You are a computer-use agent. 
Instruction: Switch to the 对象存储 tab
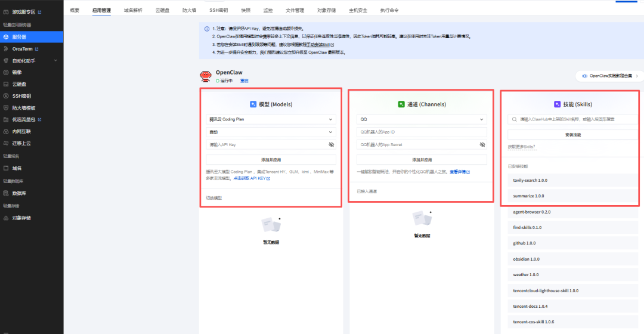pyautogui.click(x=327, y=10)
